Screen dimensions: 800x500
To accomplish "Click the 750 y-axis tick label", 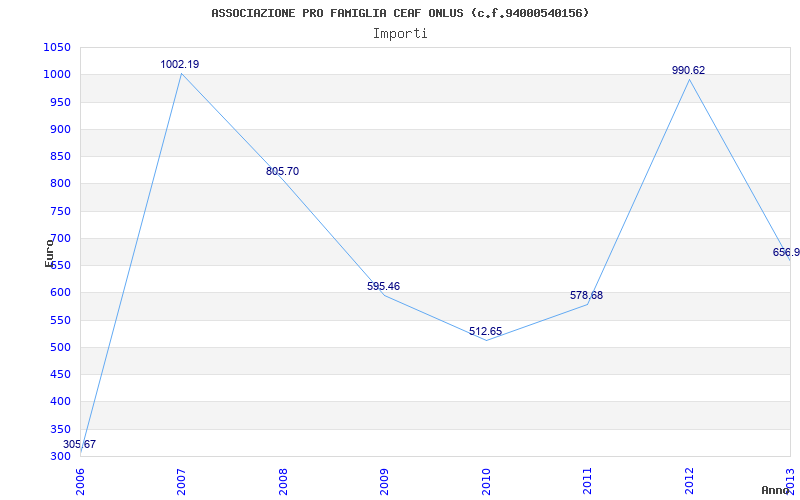I will point(60,211).
